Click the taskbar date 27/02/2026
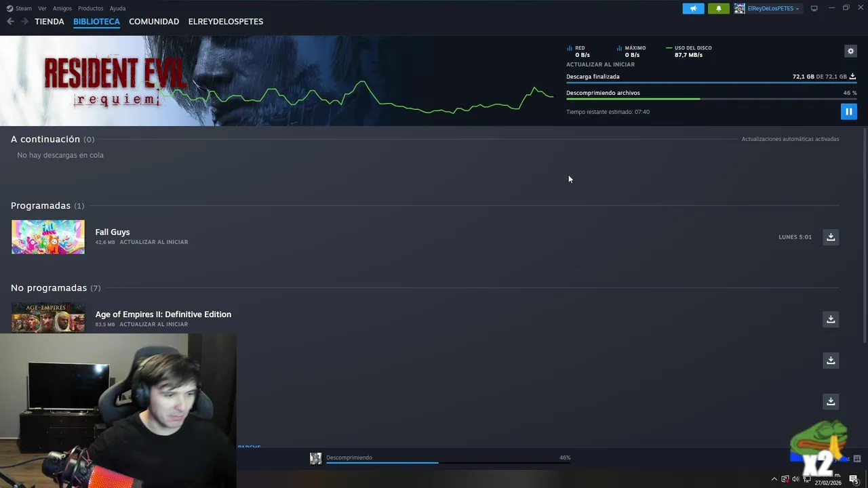Viewport: 868px width, 488px height. coord(828,483)
